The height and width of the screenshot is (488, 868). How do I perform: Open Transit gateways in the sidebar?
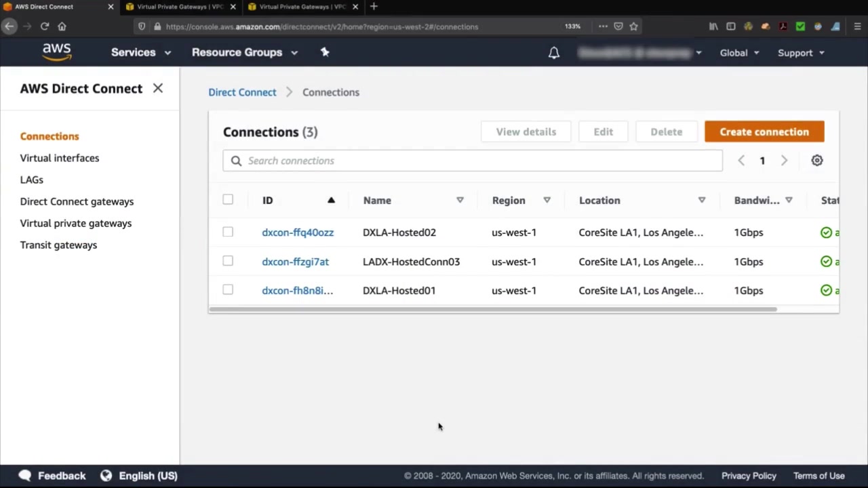pyautogui.click(x=58, y=245)
